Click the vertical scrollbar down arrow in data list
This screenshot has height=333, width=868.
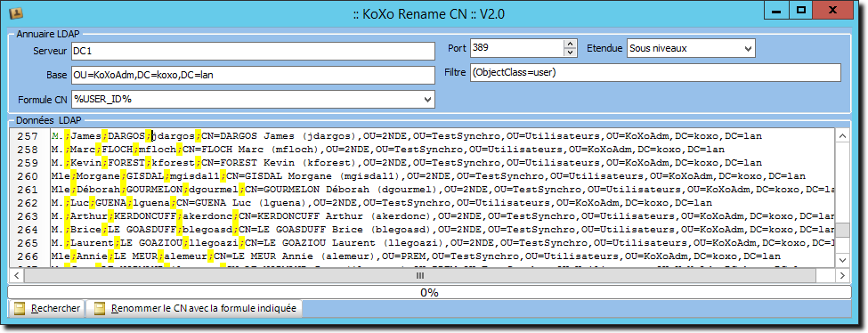click(841, 260)
